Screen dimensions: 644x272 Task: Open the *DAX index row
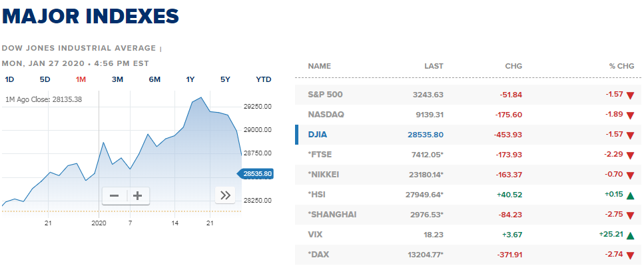[x=468, y=255]
